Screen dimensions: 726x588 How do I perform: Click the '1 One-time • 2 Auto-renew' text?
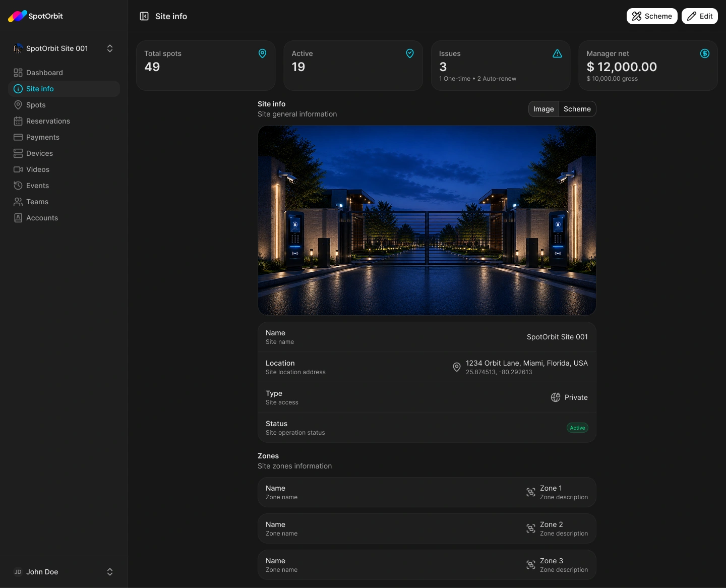(x=477, y=79)
